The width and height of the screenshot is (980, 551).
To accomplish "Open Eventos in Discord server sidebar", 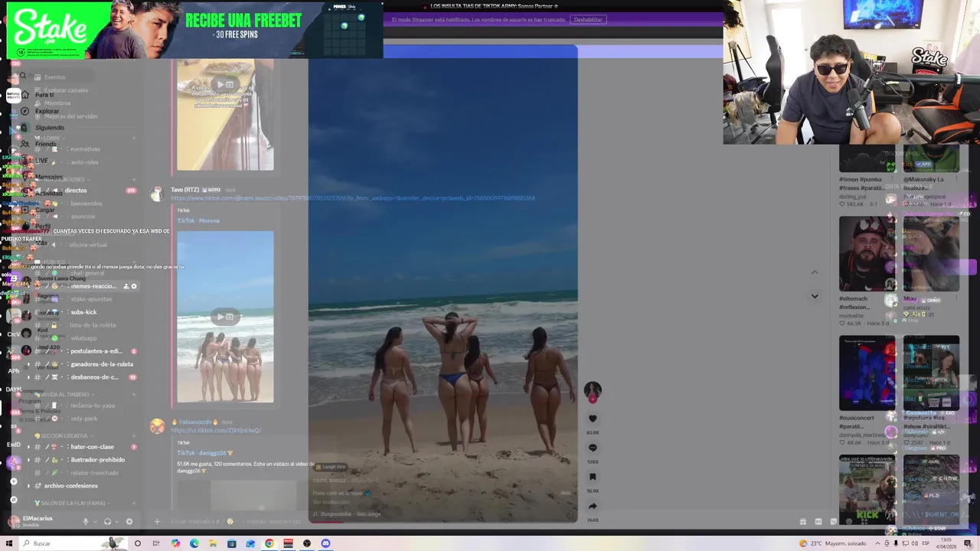I will click(x=54, y=77).
